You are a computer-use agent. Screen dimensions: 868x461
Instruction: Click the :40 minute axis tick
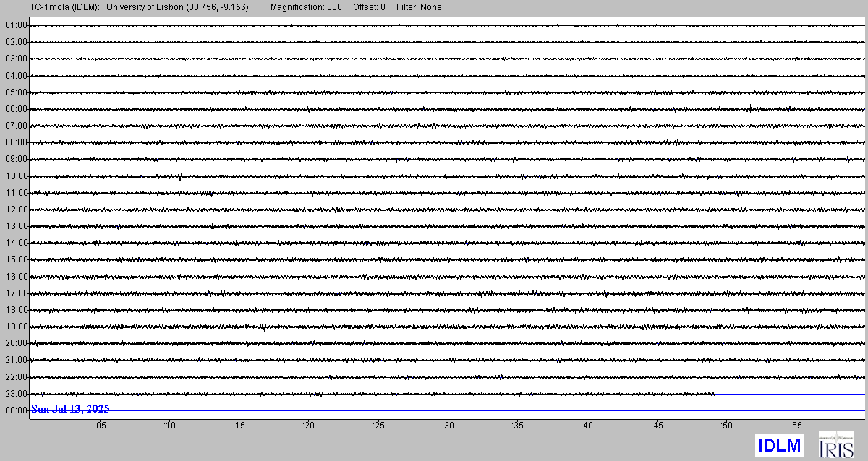[x=587, y=426]
